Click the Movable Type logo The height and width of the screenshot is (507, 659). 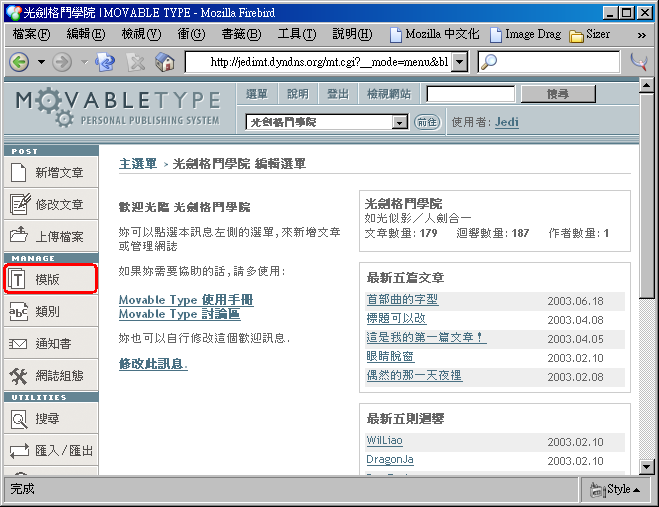[118, 107]
